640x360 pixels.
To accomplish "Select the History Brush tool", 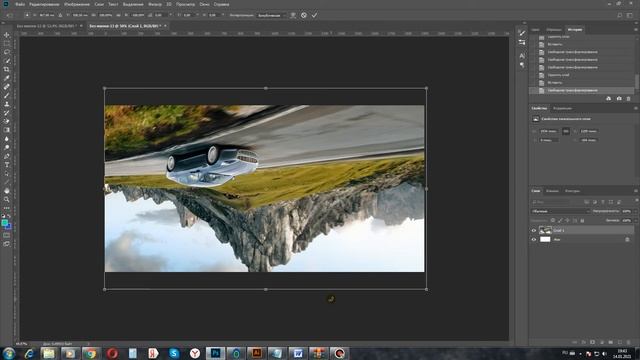I will coord(7,113).
